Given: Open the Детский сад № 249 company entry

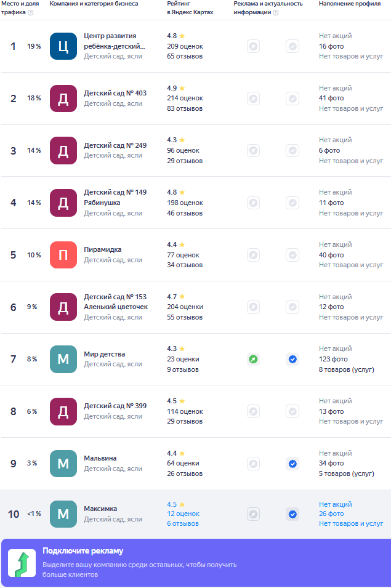Looking at the screenshot, I should (115, 145).
